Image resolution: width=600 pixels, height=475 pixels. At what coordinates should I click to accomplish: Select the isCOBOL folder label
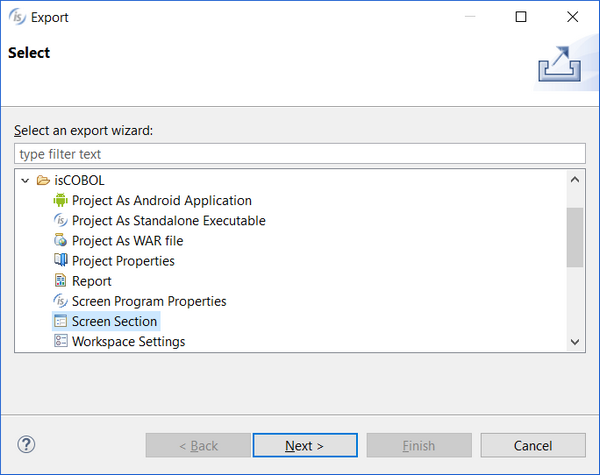click(79, 180)
